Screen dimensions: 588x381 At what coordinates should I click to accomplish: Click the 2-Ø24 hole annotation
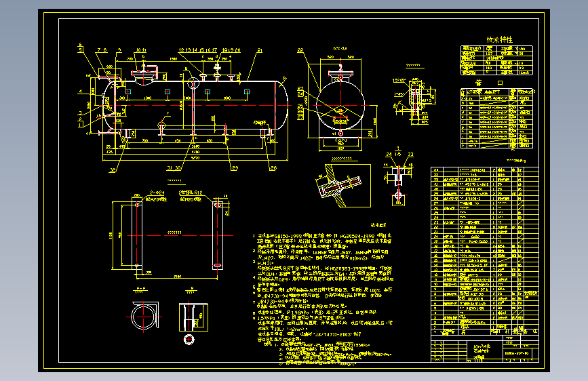(x=157, y=193)
